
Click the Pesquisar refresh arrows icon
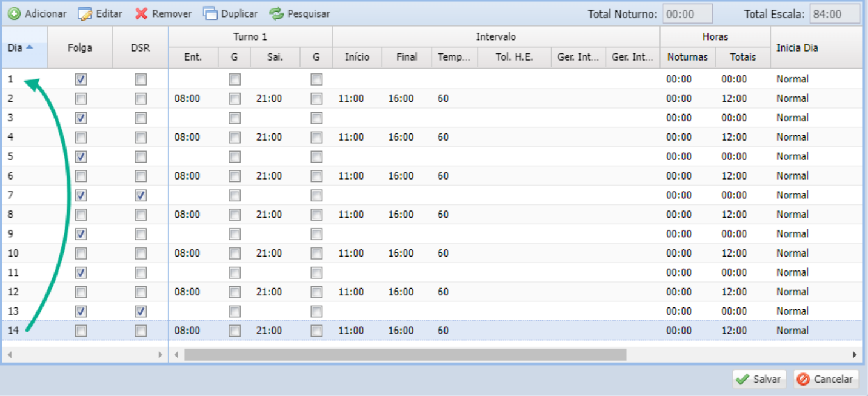tap(276, 13)
